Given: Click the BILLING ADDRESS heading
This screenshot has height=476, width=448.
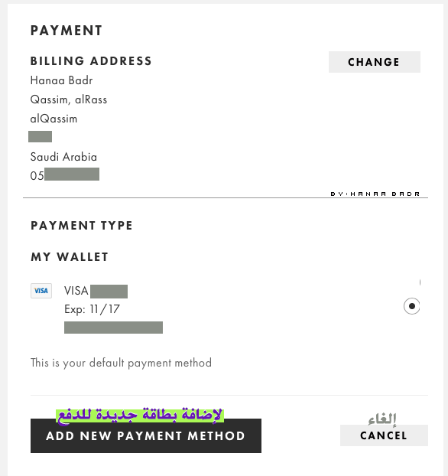Looking at the screenshot, I should coord(91,61).
